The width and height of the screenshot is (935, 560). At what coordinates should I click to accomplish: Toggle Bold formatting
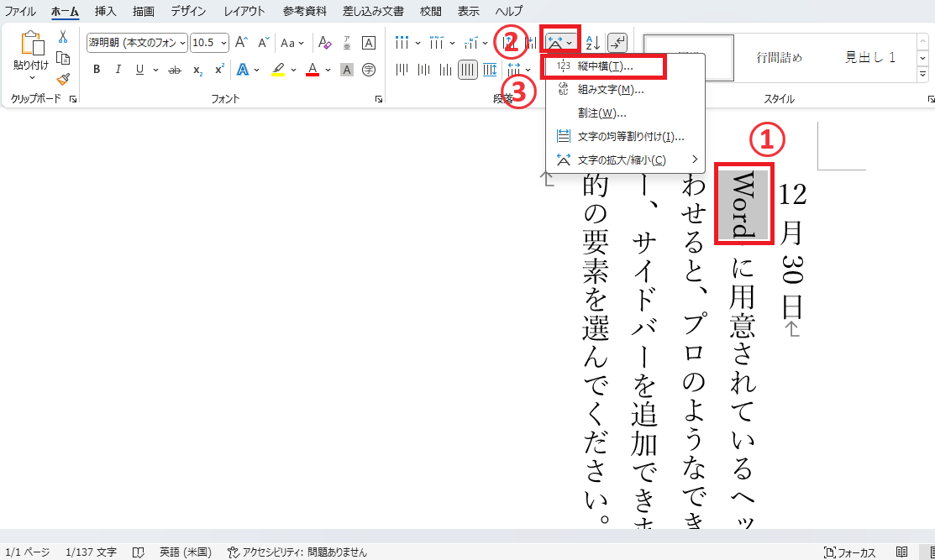pyautogui.click(x=97, y=70)
